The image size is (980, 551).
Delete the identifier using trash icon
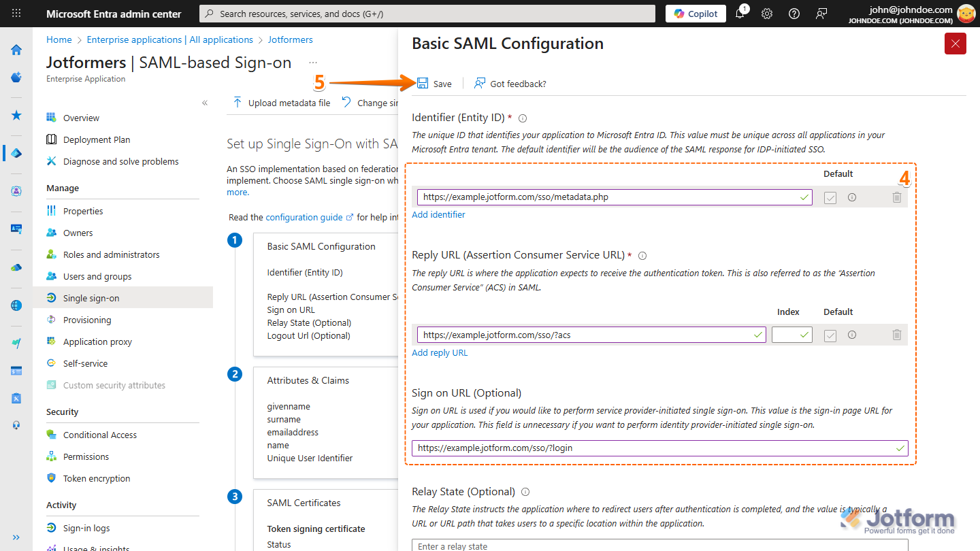[897, 197]
